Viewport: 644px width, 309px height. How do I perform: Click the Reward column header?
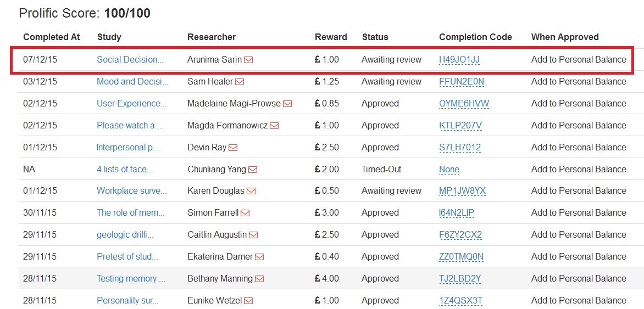click(331, 37)
